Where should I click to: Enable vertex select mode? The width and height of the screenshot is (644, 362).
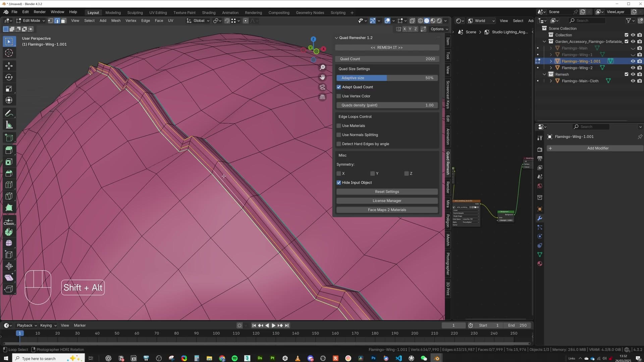(51, 21)
